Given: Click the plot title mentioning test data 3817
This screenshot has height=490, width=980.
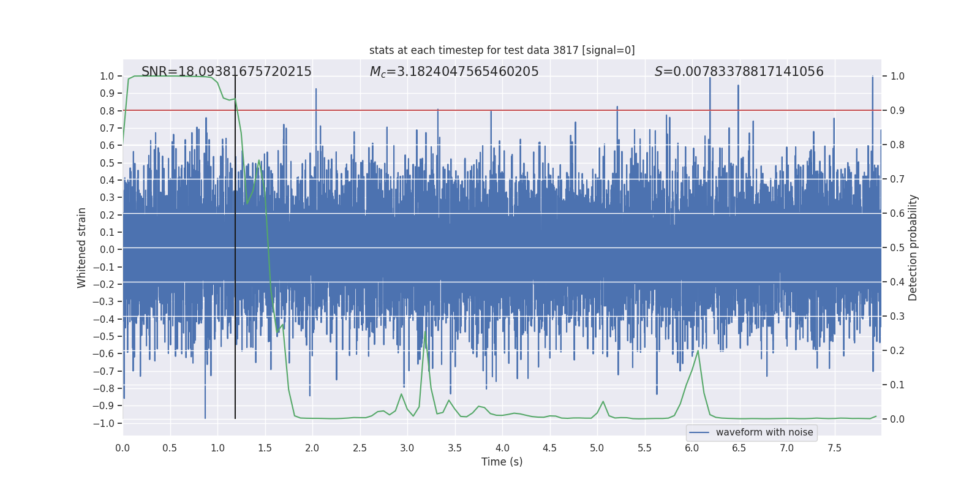Looking at the screenshot, I should 502,50.
